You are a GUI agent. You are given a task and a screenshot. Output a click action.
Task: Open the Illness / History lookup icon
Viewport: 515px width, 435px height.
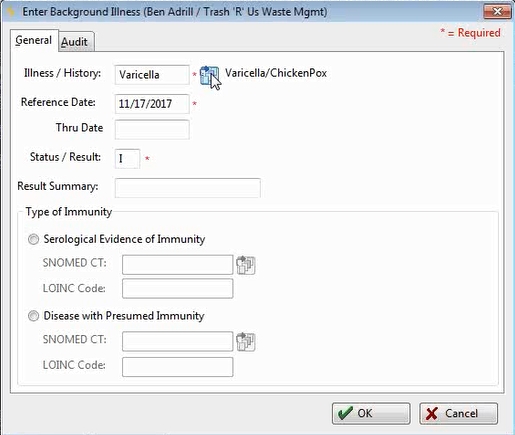click(x=209, y=75)
